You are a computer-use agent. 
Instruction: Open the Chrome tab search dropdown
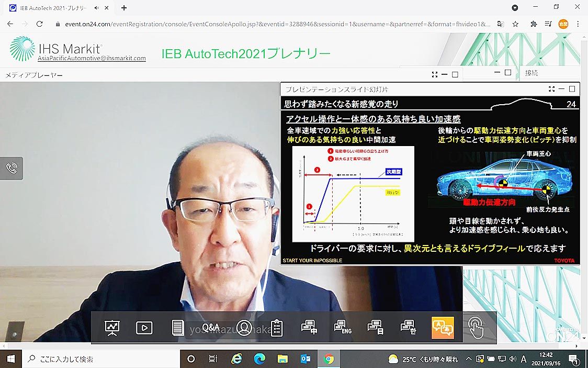pyautogui.click(x=515, y=8)
